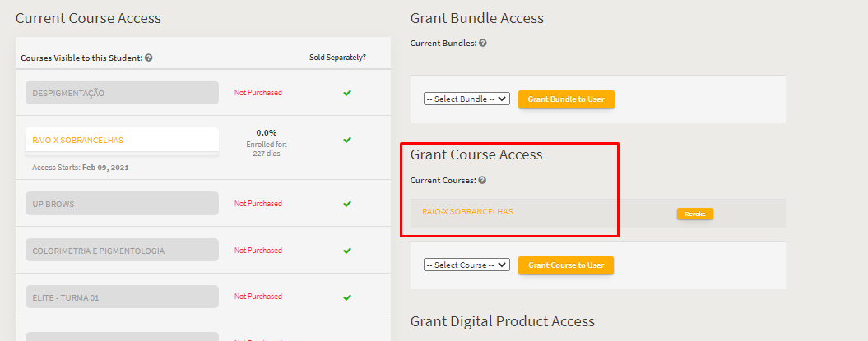Screen dimensions: 868x341
Task: Click Grant Course to User button
Action: coord(566,265)
